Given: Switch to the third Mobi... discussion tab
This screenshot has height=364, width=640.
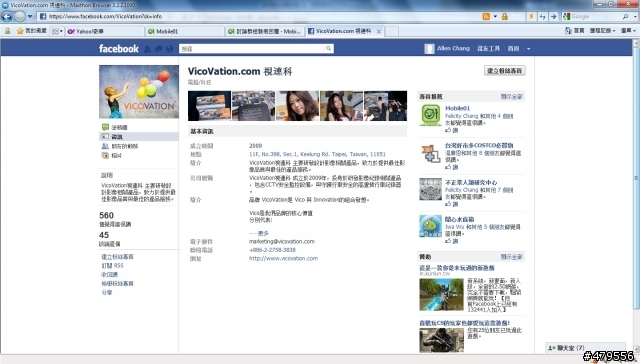Looking at the screenshot, I should click(265, 31).
